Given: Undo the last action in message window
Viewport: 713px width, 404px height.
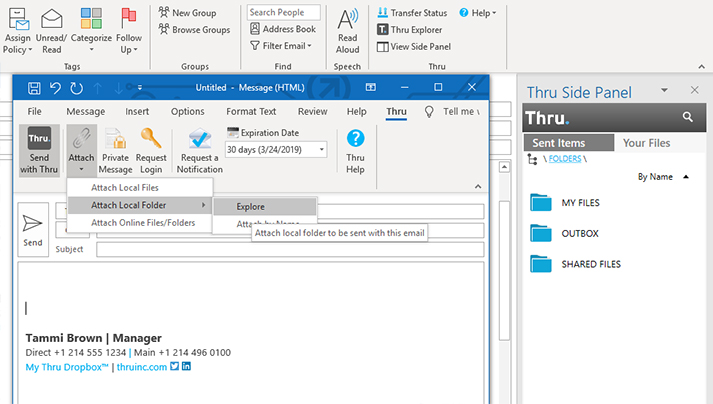Looking at the screenshot, I should (55, 88).
